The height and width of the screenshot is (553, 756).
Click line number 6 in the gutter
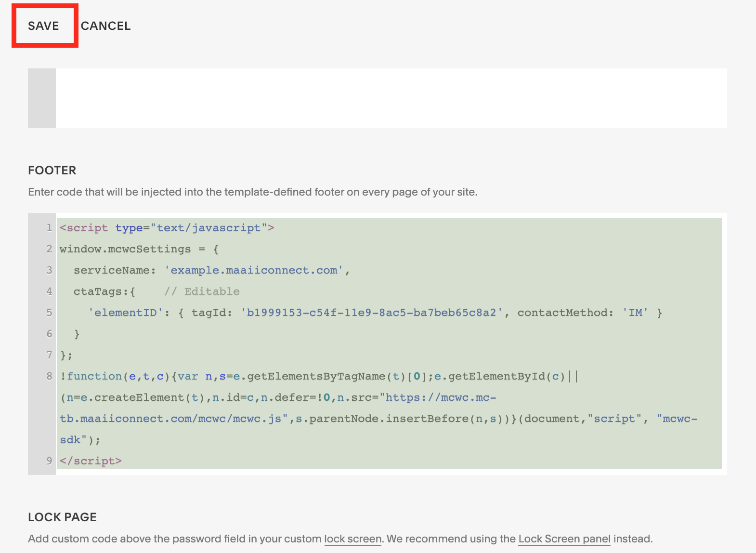click(49, 334)
